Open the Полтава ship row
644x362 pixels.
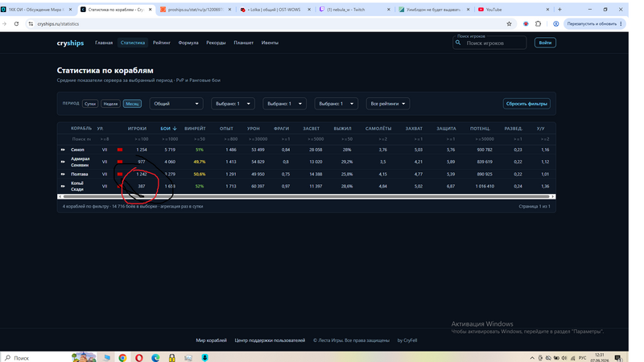306,174
